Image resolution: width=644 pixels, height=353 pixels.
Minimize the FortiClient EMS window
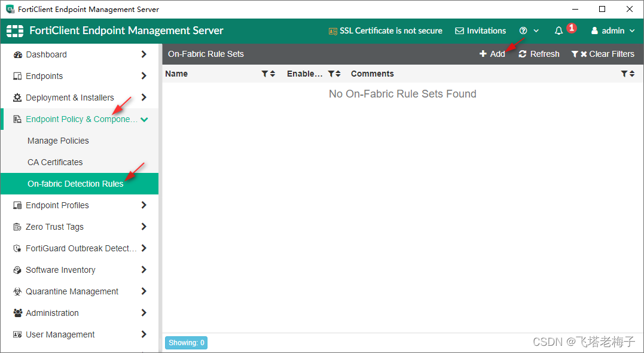(x=575, y=9)
